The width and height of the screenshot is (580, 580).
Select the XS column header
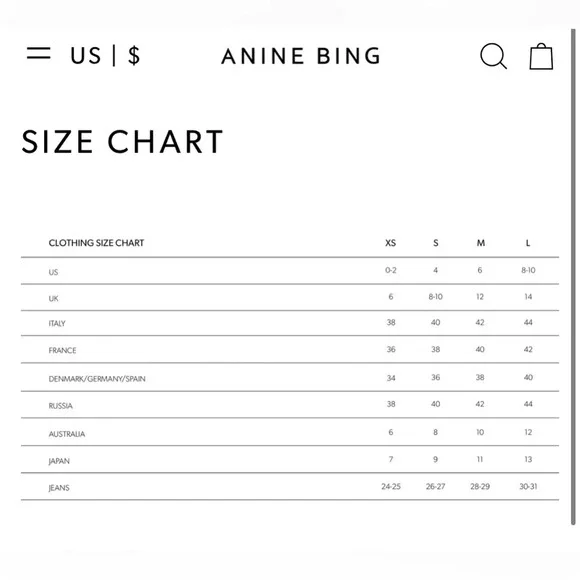(391, 243)
